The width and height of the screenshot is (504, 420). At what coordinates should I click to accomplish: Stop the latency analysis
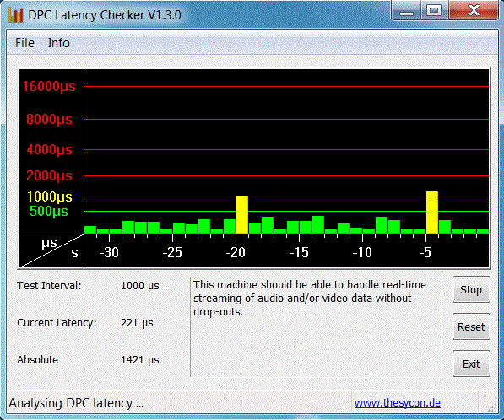click(x=471, y=289)
